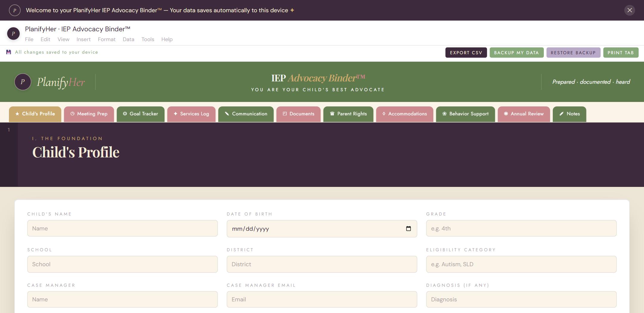Print the current tab
644x313 pixels.
(x=621, y=52)
